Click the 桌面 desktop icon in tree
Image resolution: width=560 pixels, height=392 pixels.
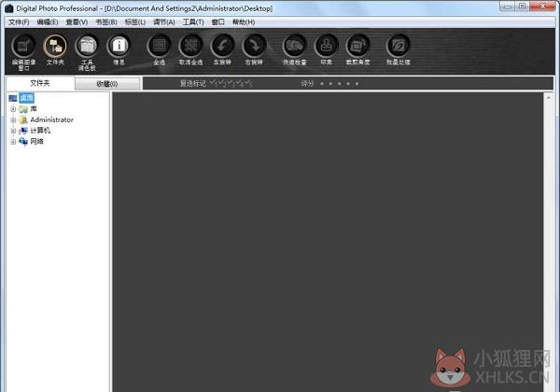[x=13, y=98]
